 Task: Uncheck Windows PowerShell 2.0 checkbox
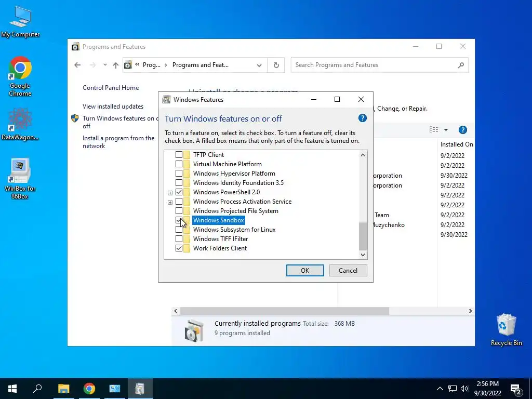click(x=179, y=192)
